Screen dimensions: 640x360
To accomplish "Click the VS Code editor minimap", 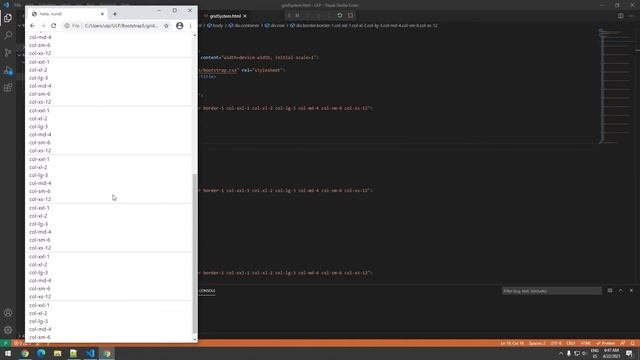I will [616, 86].
